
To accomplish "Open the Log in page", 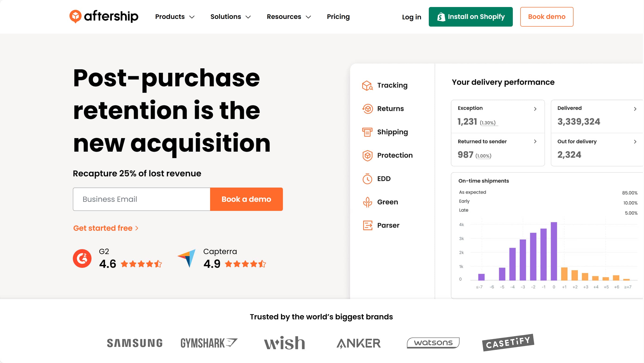I will click(411, 17).
